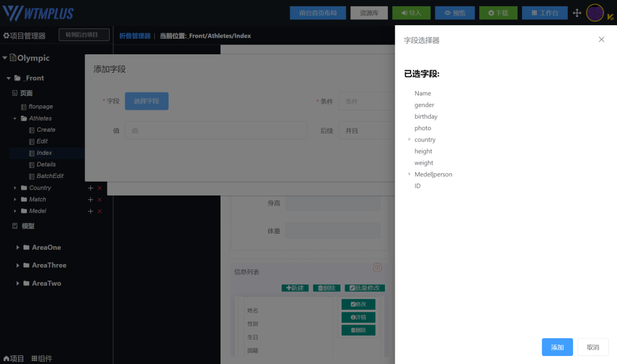Open the 并且 dropdown in add field dialog
The image size is (617, 364).
pyautogui.click(x=368, y=130)
